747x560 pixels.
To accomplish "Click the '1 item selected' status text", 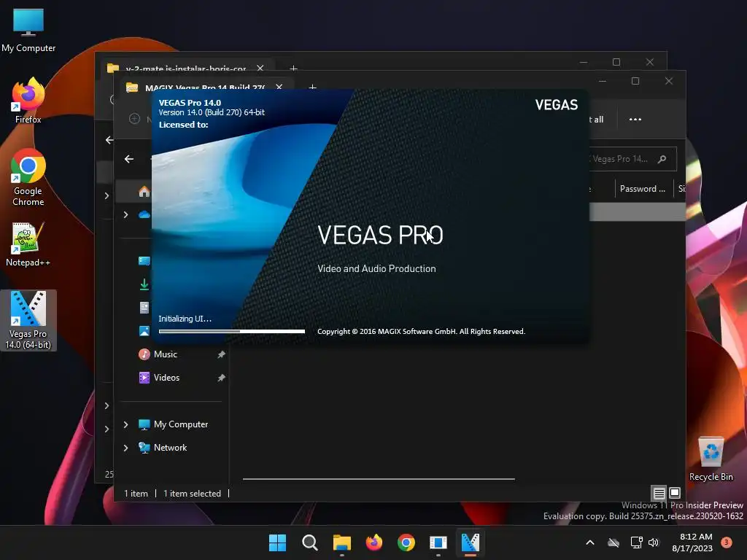I will pos(193,494).
